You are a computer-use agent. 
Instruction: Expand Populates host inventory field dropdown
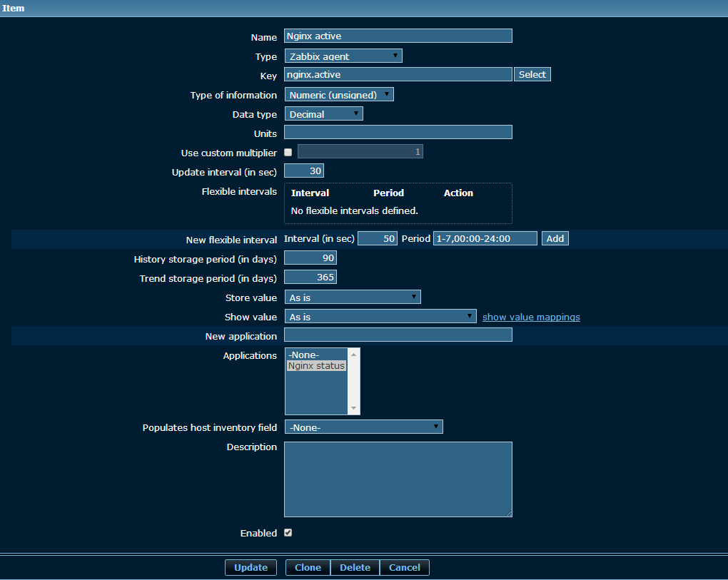tap(363, 427)
